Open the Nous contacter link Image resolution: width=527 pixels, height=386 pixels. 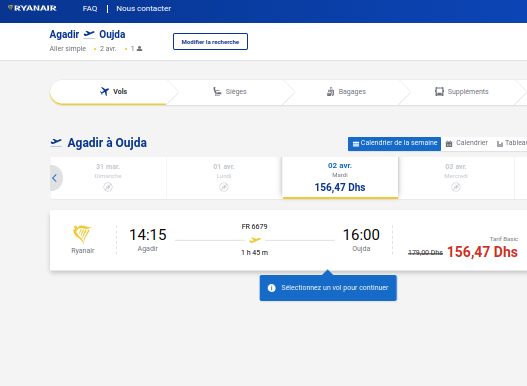pos(144,9)
